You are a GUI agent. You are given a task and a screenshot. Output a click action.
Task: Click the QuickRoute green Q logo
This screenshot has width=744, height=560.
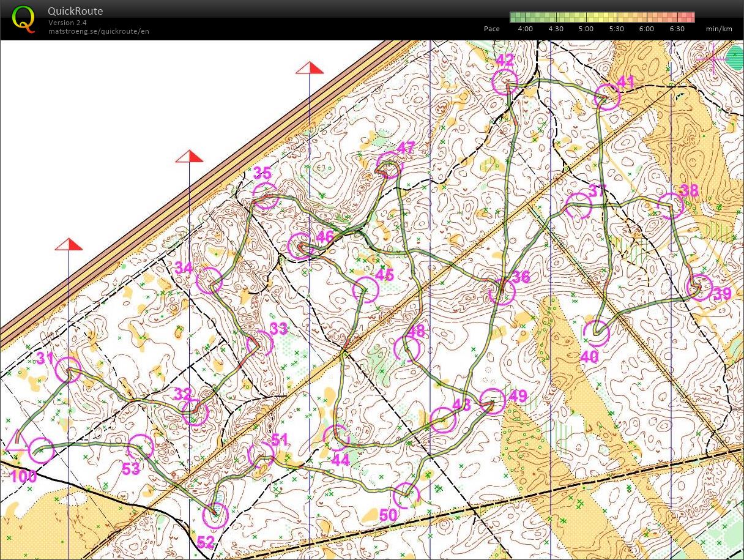23,18
